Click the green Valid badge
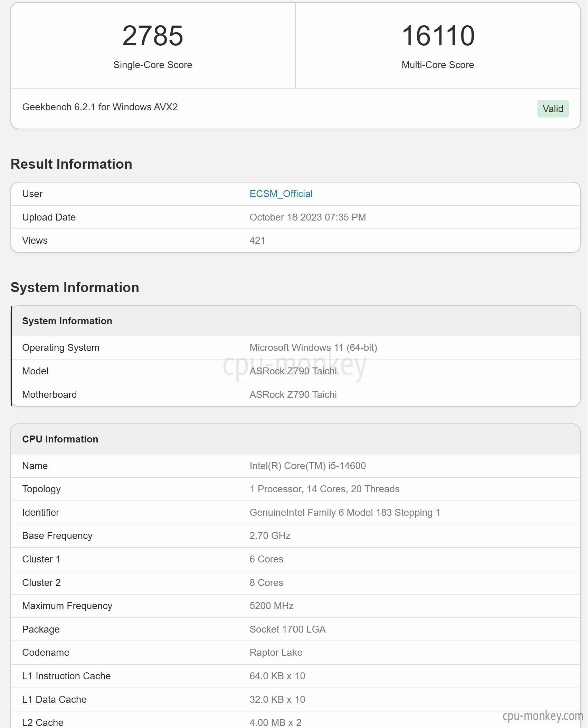588x728 pixels. coord(553,109)
